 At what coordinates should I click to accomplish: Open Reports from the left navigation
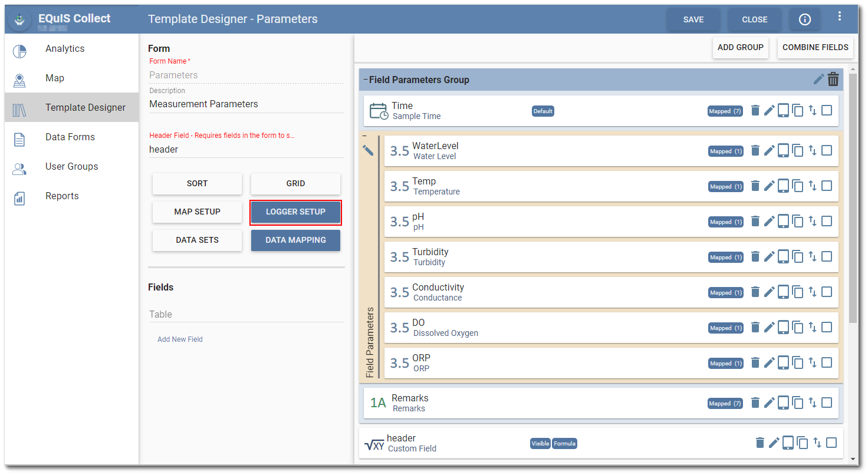[62, 196]
